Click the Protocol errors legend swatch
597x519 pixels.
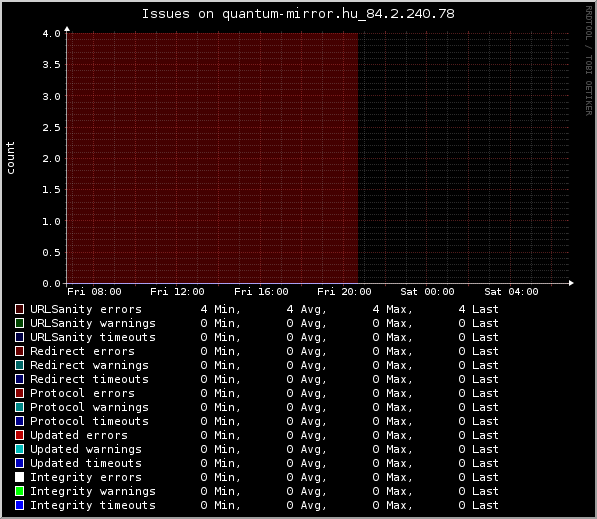[19, 393]
